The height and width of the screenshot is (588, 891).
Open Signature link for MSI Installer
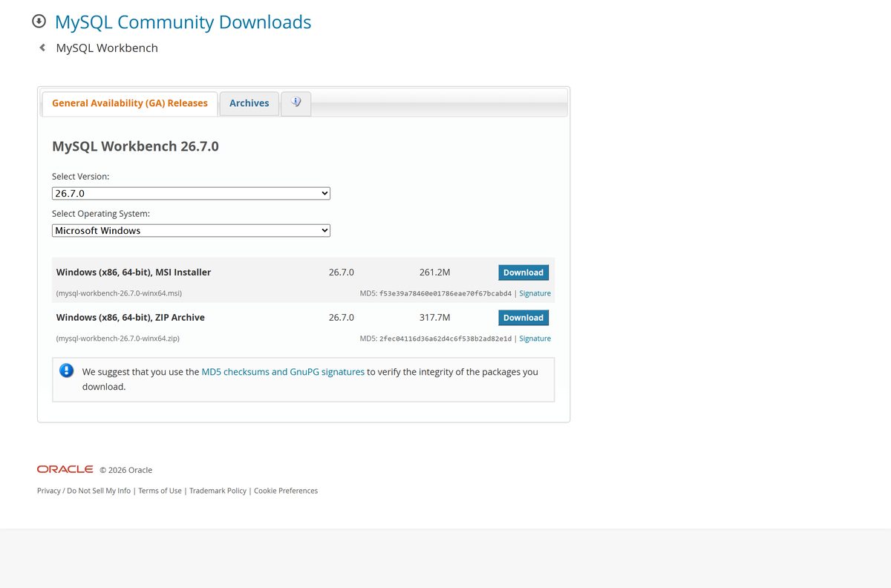click(x=535, y=293)
